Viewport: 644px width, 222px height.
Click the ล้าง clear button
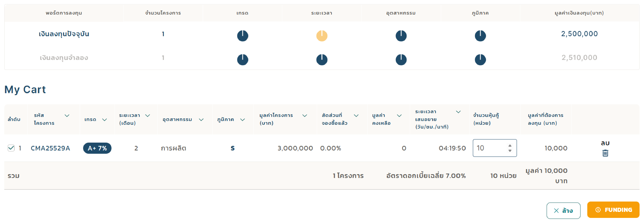pos(563,211)
